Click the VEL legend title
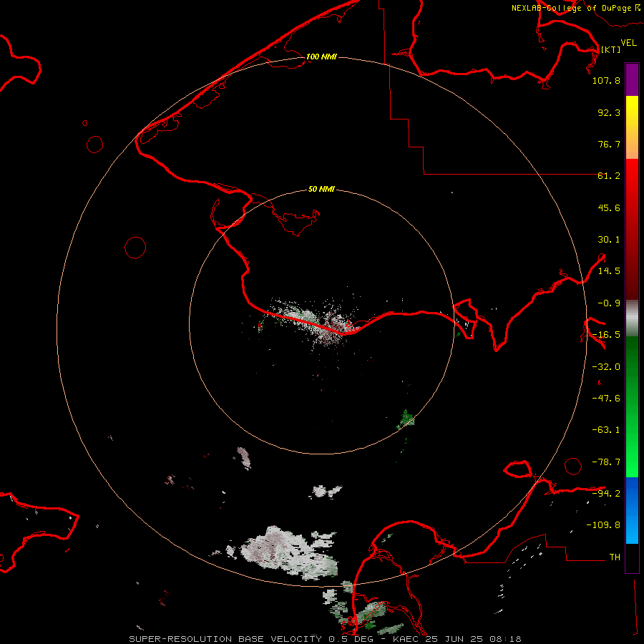This screenshot has width=644, height=644. [628, 43]
